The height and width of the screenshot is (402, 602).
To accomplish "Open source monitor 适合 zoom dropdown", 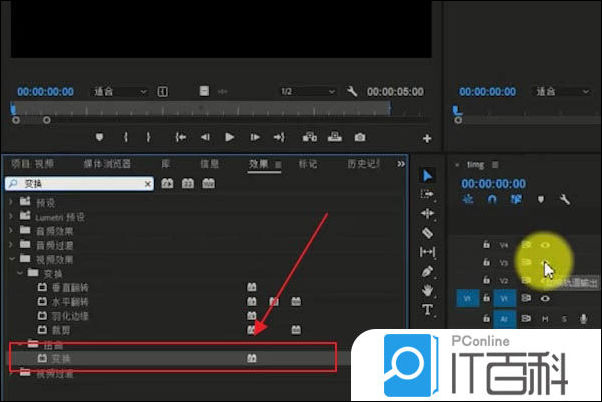I will [x=120, y=91].
